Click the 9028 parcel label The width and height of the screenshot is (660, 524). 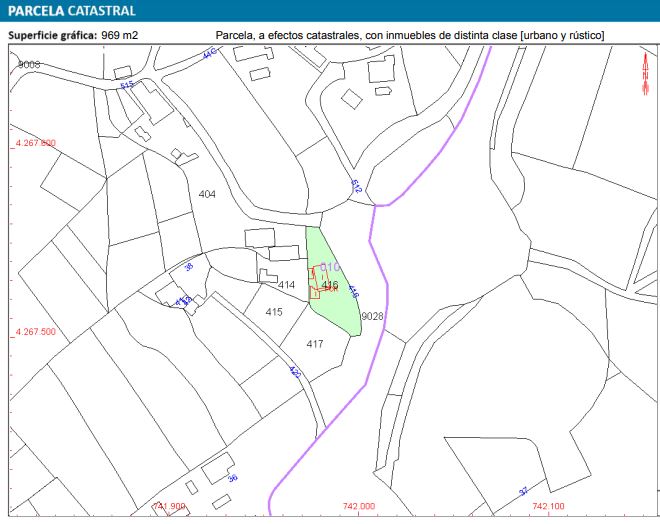(x=372, y=316)
